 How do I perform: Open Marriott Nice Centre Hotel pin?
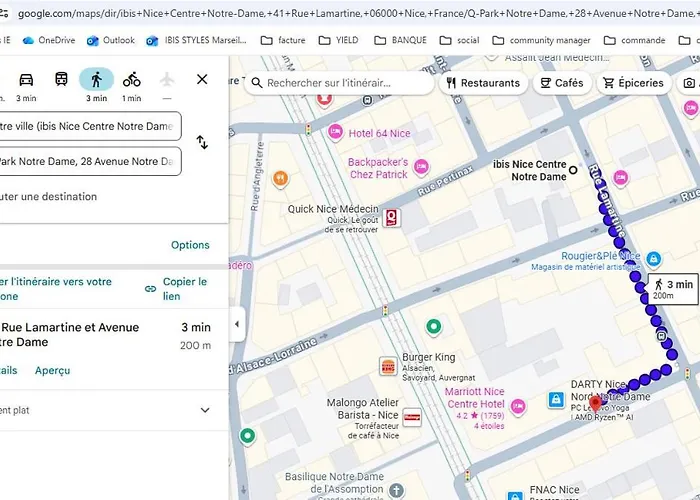tap(518, 407)
